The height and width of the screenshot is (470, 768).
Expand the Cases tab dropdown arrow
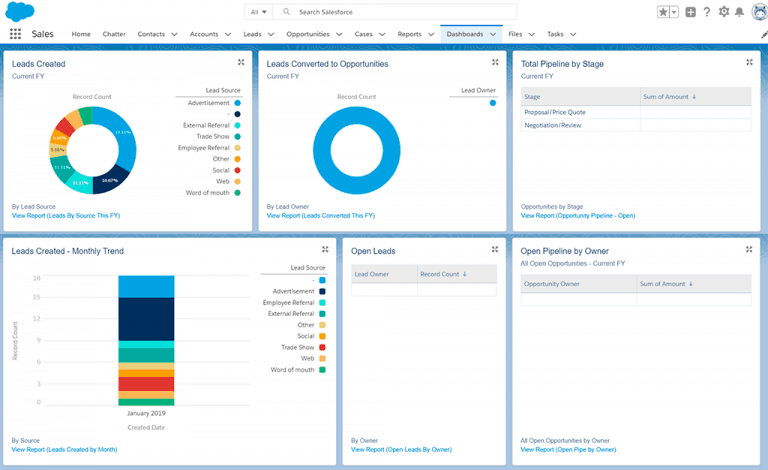(382, 34)
